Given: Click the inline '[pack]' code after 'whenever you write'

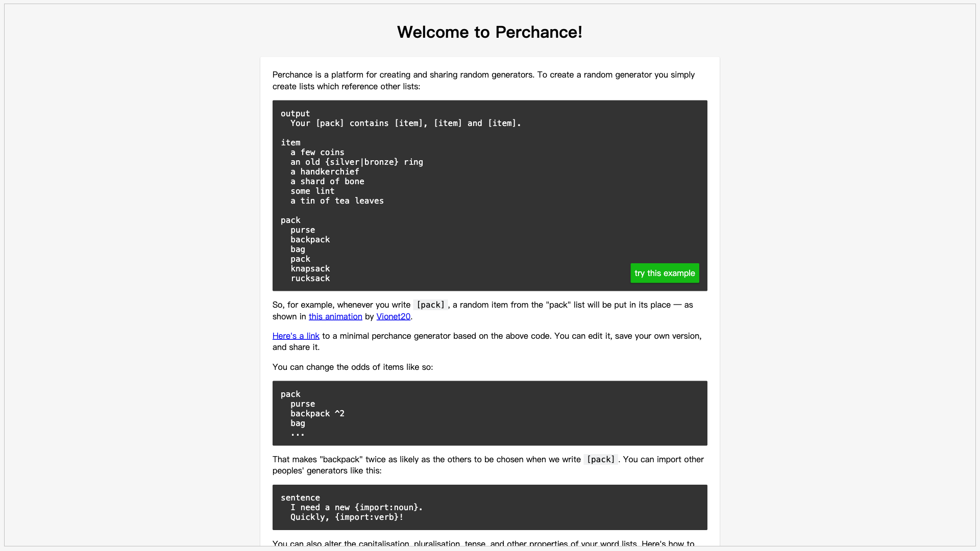Looking at the screenshot, I should pos(430,305).
